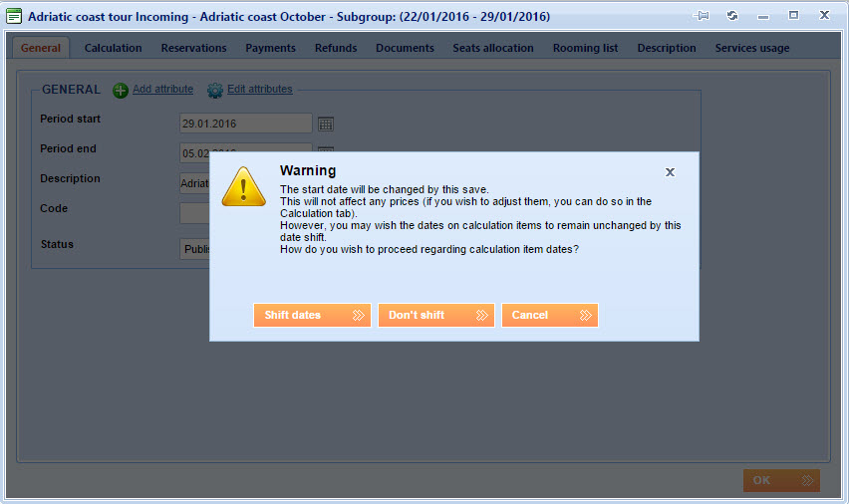Open the Status dropdown
This screenshot has width=849, height=504.
194,249
